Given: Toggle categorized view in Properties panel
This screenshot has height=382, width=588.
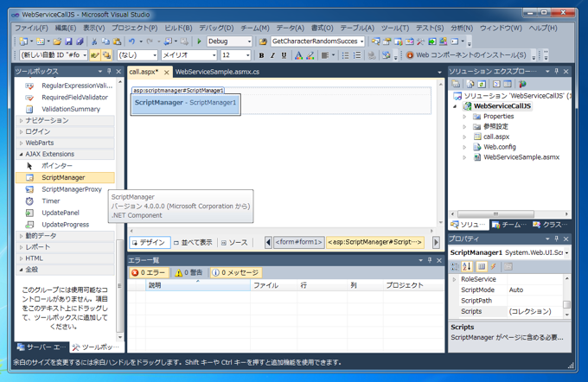Looking at the screenshot, I should click(455, 266).
